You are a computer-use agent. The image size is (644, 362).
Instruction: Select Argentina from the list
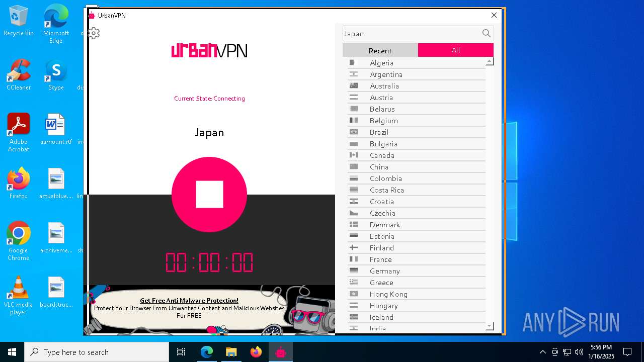click(417, 74)
